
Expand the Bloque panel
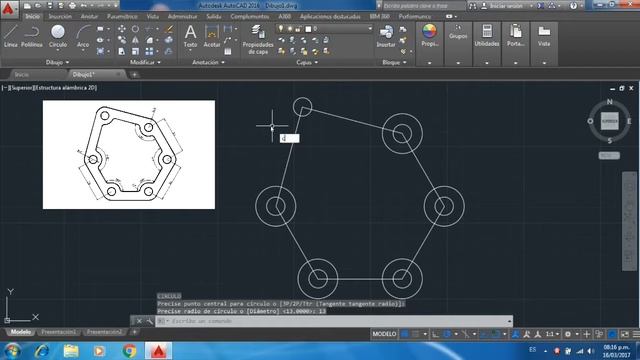pyautogui.click(x=394, y=62)
